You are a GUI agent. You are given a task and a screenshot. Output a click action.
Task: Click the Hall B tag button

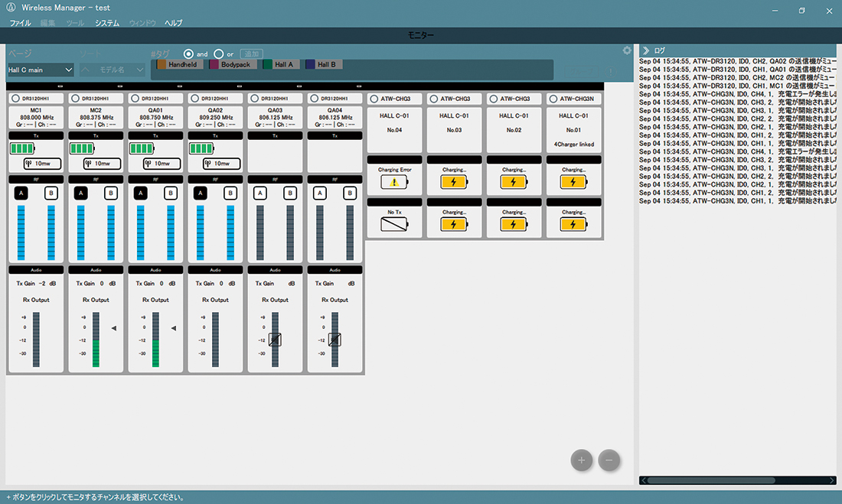coord(322,64)
